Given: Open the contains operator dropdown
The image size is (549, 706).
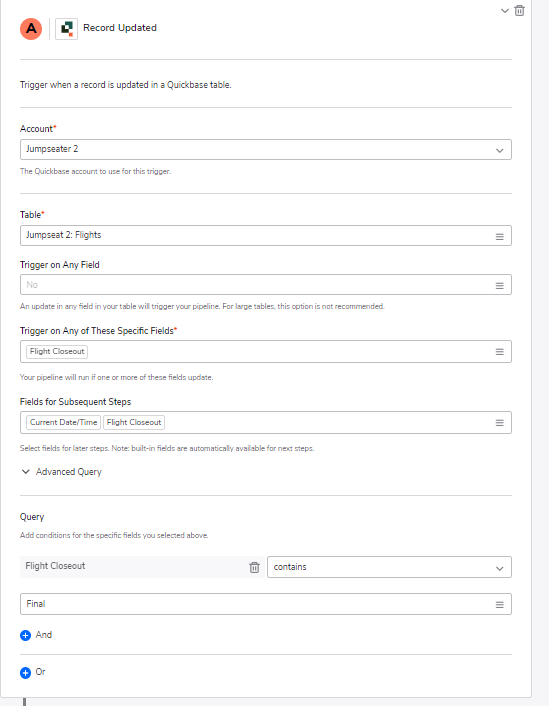Looking at the screenshot, I should coord(389,567).
